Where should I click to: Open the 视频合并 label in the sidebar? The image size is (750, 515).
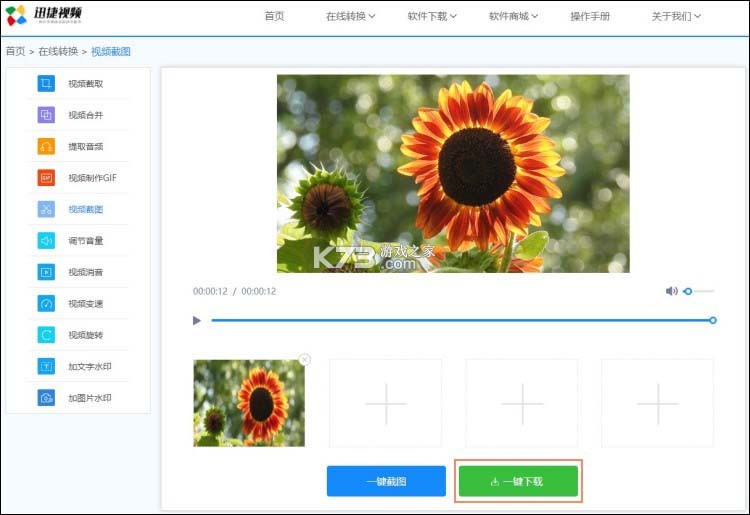pyautogui.click(x=86, y=115)
